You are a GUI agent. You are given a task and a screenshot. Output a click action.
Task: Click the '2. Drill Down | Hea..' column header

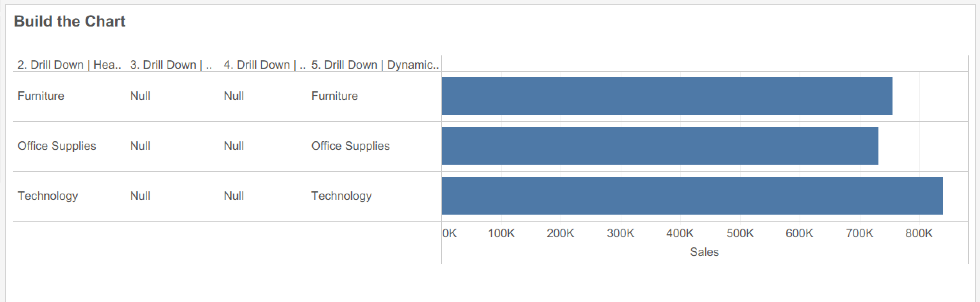[x=69, y=65]
